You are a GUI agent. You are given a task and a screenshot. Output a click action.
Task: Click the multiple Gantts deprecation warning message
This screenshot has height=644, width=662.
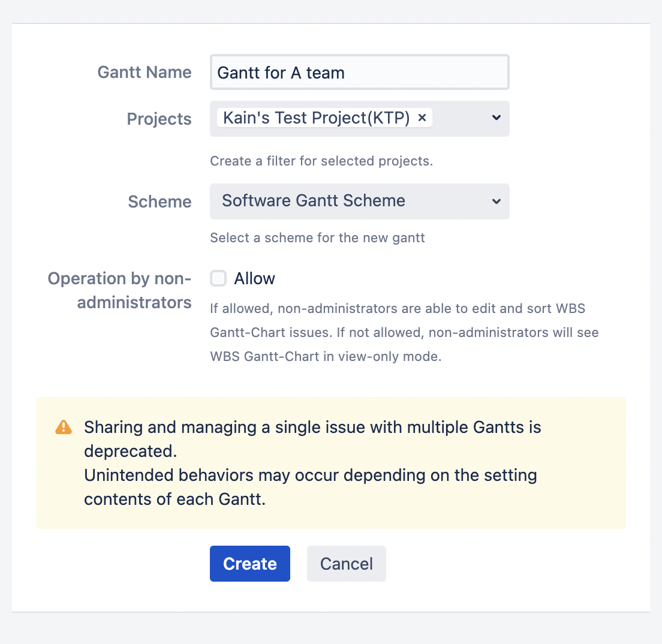(312, 463)
